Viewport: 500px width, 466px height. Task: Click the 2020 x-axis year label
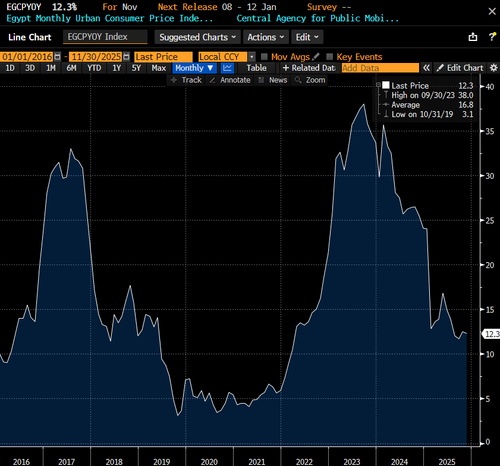pyautogui.click(x=209, y=462)
